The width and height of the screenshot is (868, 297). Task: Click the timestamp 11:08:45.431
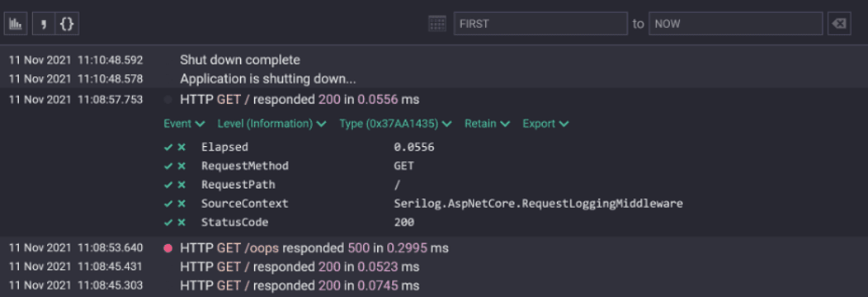111,267
